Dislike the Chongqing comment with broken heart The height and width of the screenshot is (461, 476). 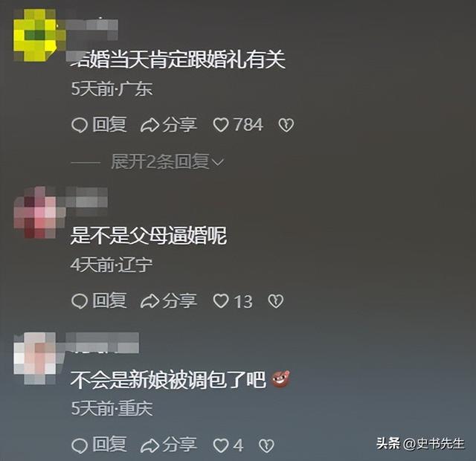(266, 446)
